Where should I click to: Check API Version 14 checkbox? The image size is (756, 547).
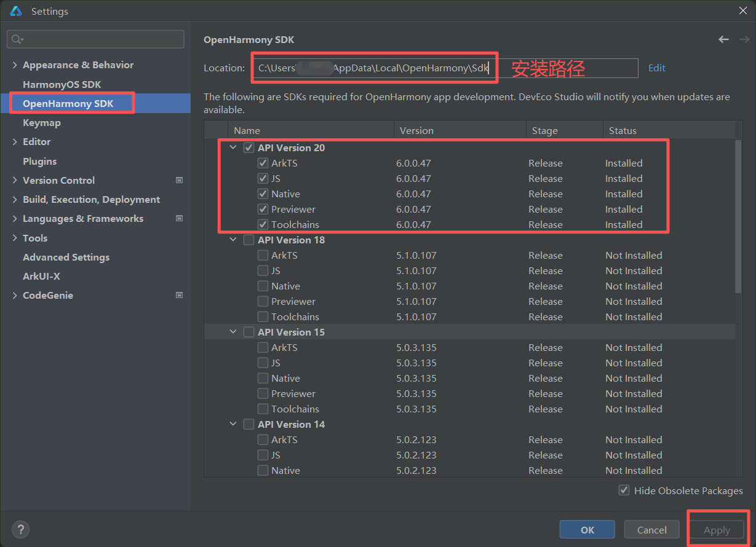pyautogui.click(x=249, y=424)
